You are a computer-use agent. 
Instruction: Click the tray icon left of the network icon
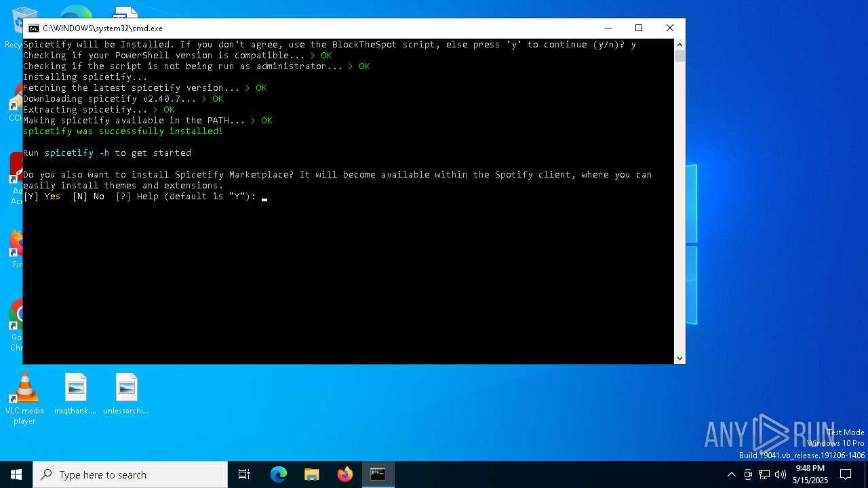[748, 474]
